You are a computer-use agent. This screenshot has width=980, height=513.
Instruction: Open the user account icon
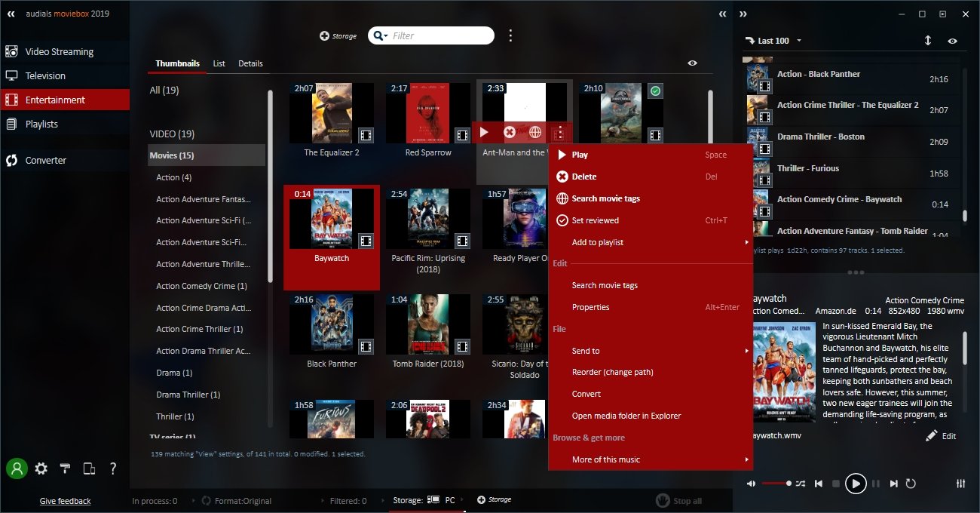(x=17, y=468)
